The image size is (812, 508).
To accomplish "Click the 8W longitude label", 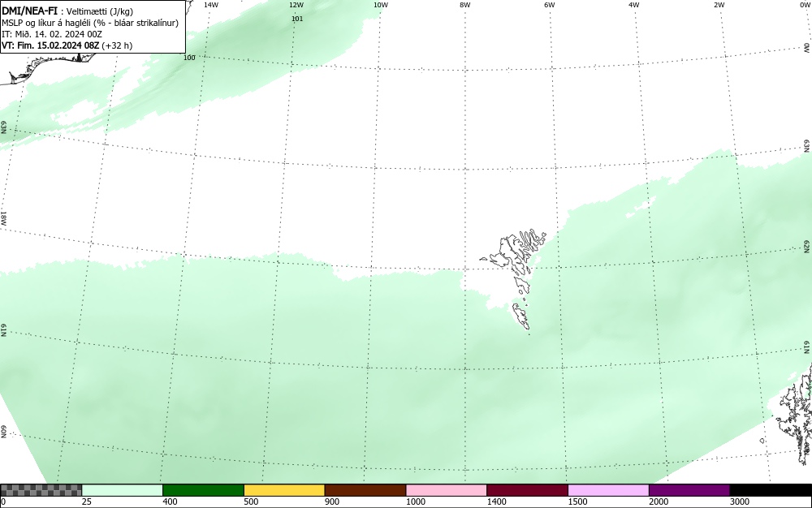I will (x=465, y=5).
